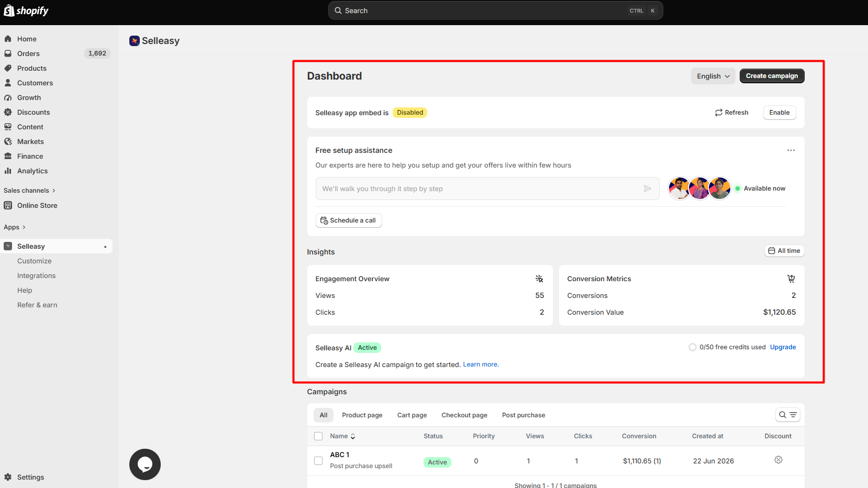
Task: Click the Shopify logo
Action: (26, 10)
